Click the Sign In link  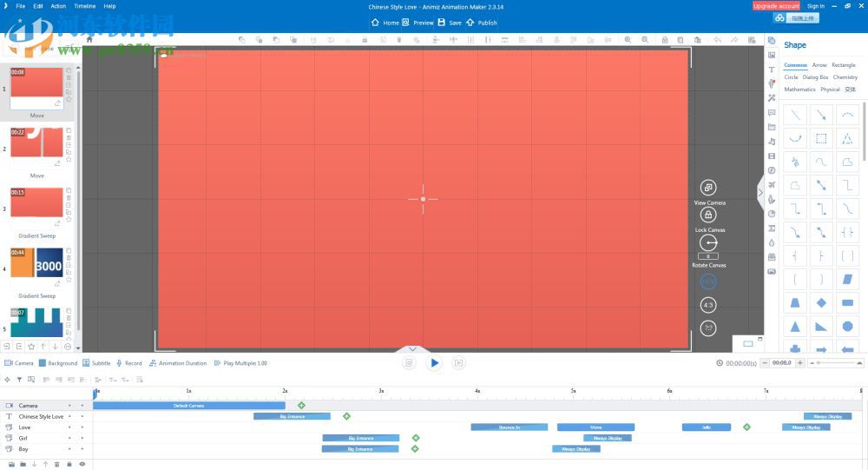pyautogui.click(x=815, y=6)
